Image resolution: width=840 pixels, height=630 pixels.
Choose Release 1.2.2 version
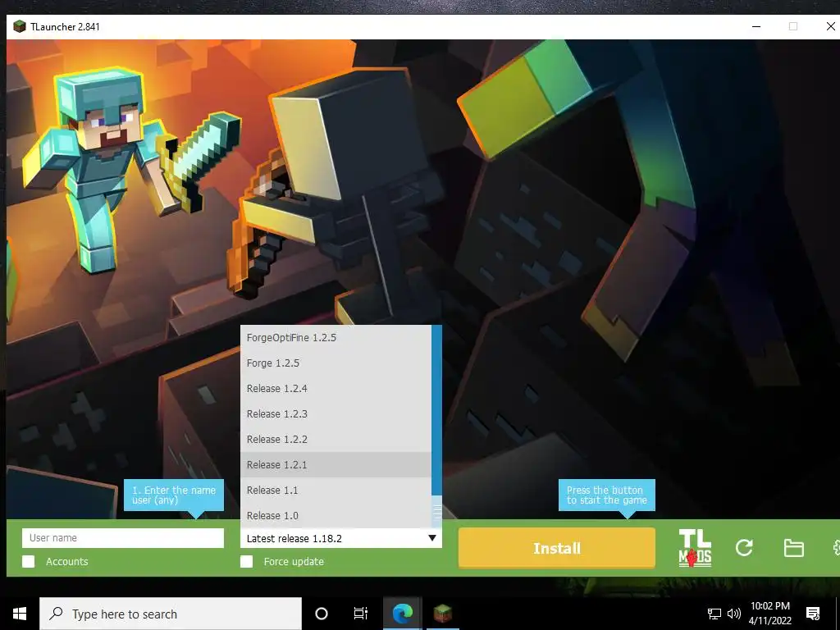click(336, 440)
